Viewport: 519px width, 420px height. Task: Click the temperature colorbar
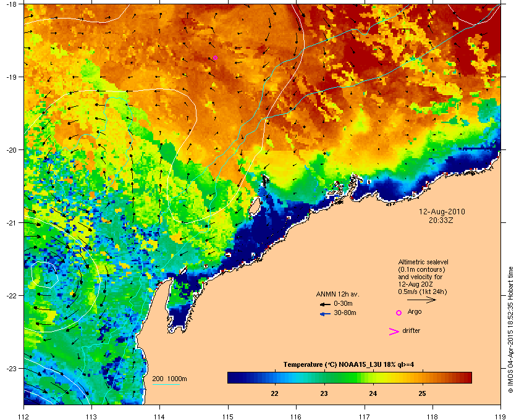(x=350, y=377)
